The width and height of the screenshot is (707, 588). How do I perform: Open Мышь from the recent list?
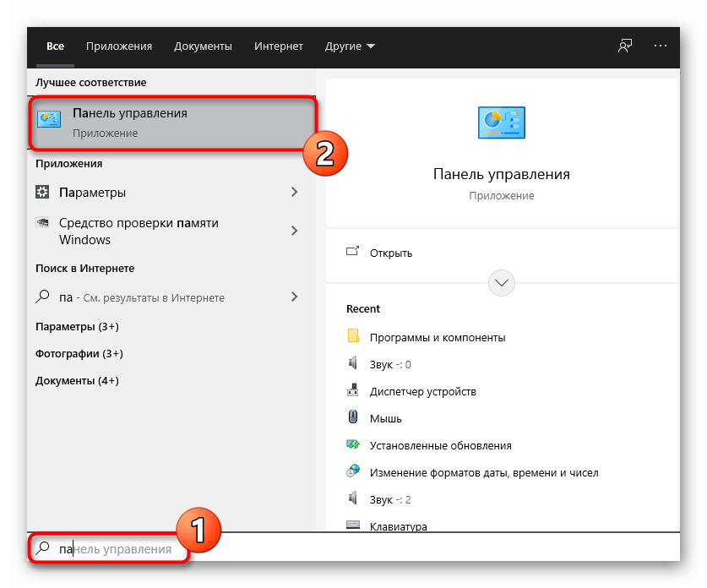click(x=385, y=418)
